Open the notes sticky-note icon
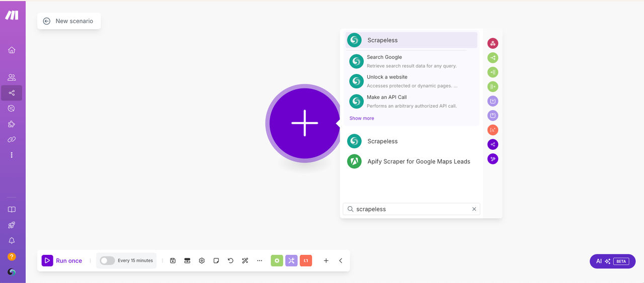 coord(216,260)
